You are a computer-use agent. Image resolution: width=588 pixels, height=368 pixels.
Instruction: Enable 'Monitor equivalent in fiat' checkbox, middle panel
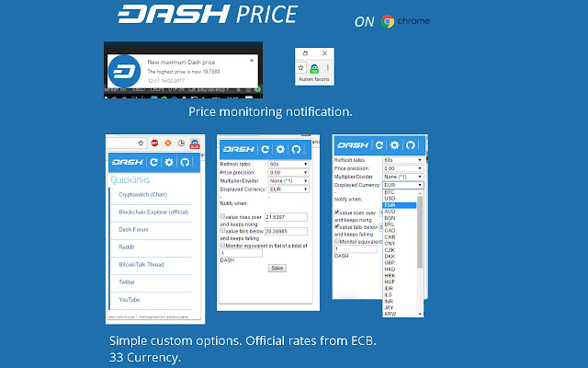point(222,245)
